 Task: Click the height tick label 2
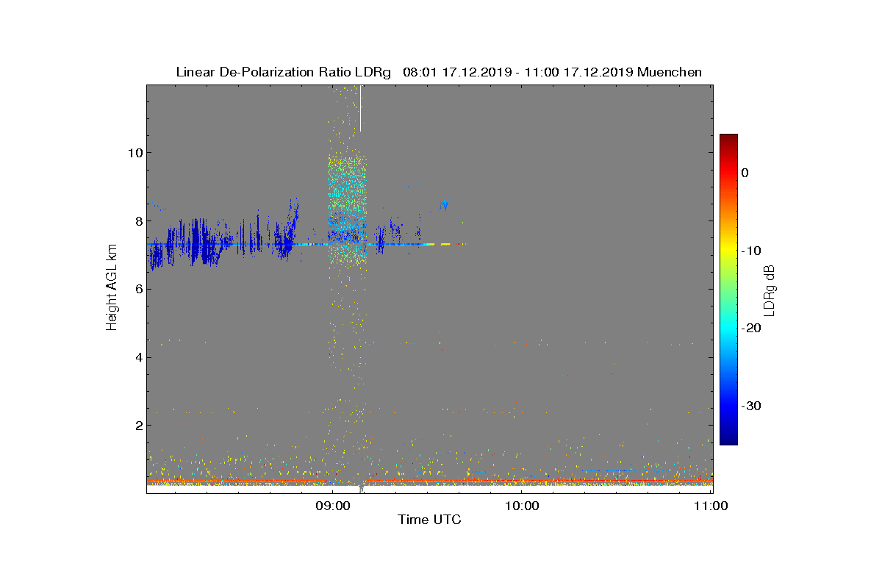137,426
